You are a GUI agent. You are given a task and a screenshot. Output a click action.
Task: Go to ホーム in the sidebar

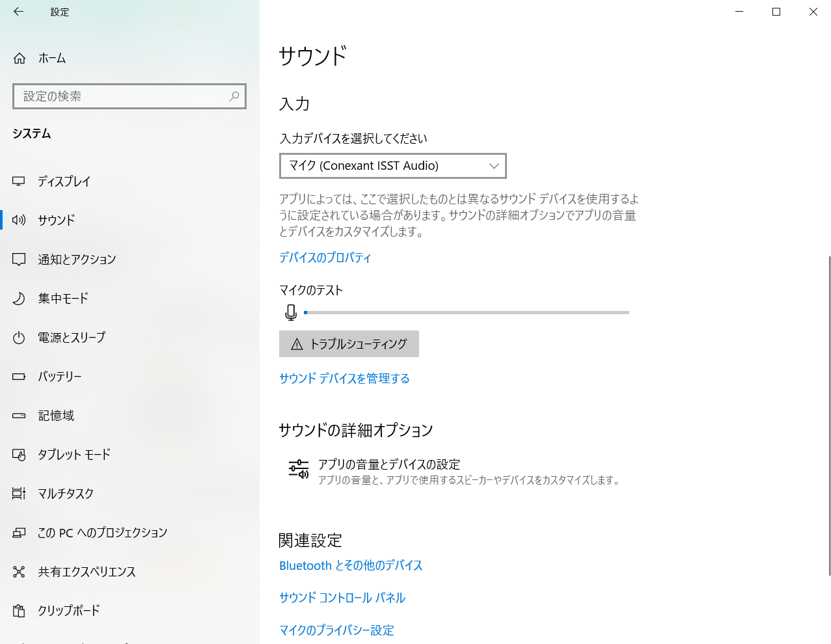(x=129, y=58)
